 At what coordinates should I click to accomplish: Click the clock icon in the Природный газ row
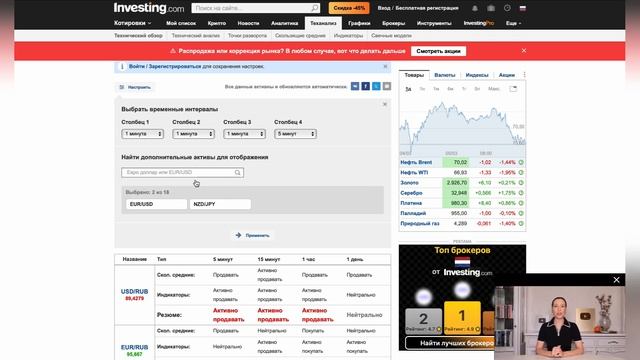pyautogui.click(x=521, y=224)
